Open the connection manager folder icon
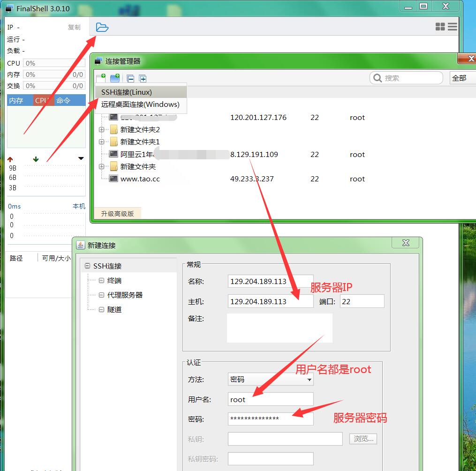 [x=102, y=27]
